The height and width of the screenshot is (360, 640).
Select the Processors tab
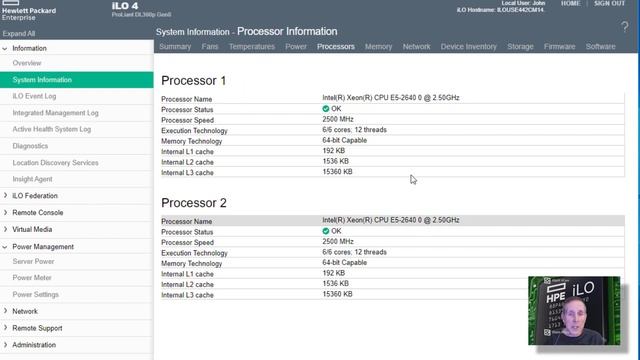pos(336,47)
